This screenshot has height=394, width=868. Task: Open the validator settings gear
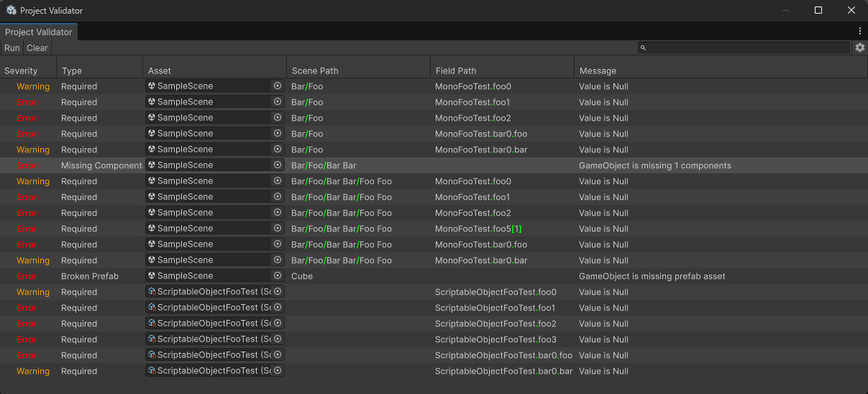860,47
